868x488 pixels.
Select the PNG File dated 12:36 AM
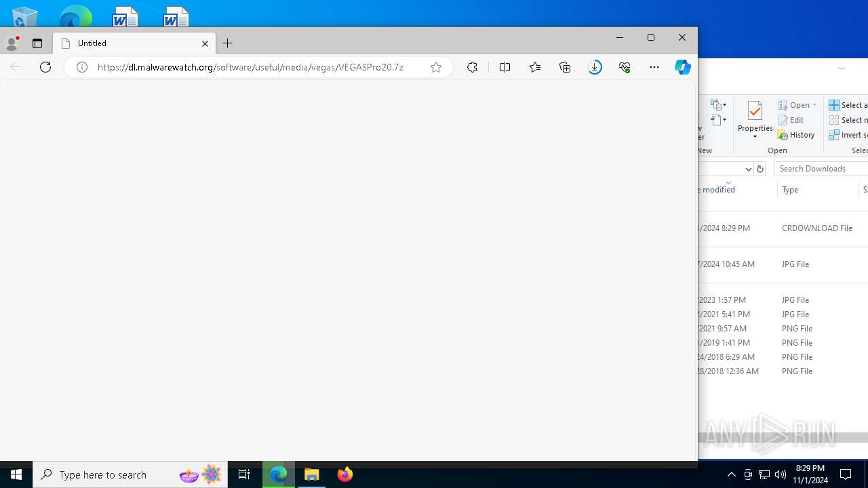tap(783, 371)
